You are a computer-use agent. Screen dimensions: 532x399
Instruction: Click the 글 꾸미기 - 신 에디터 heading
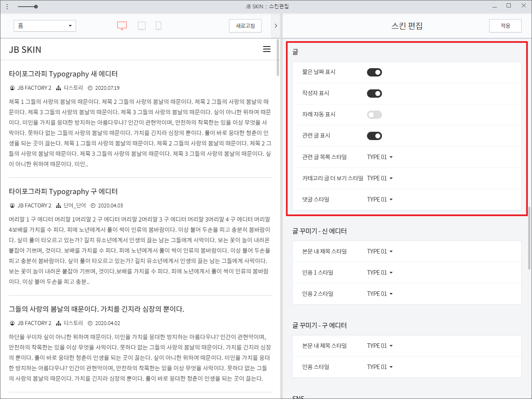[x=319, y=231]
